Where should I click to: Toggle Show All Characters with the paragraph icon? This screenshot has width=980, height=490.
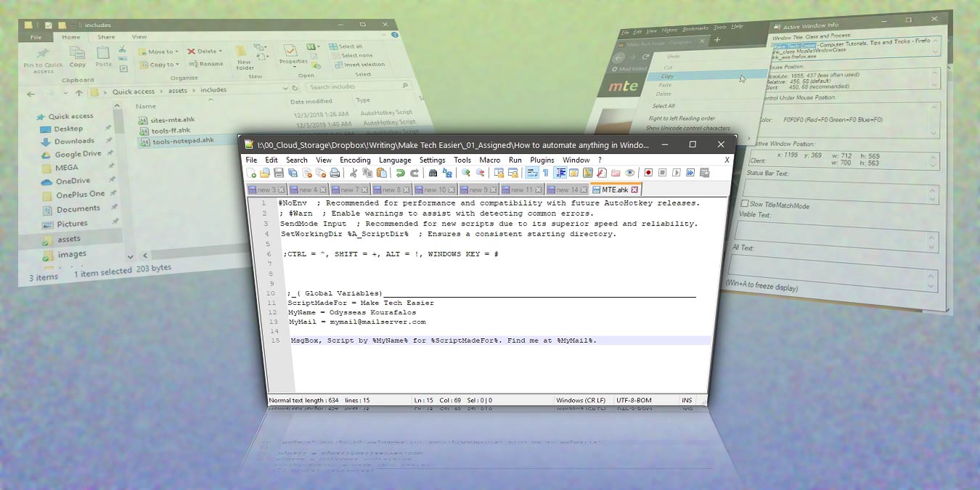point(546,173)
